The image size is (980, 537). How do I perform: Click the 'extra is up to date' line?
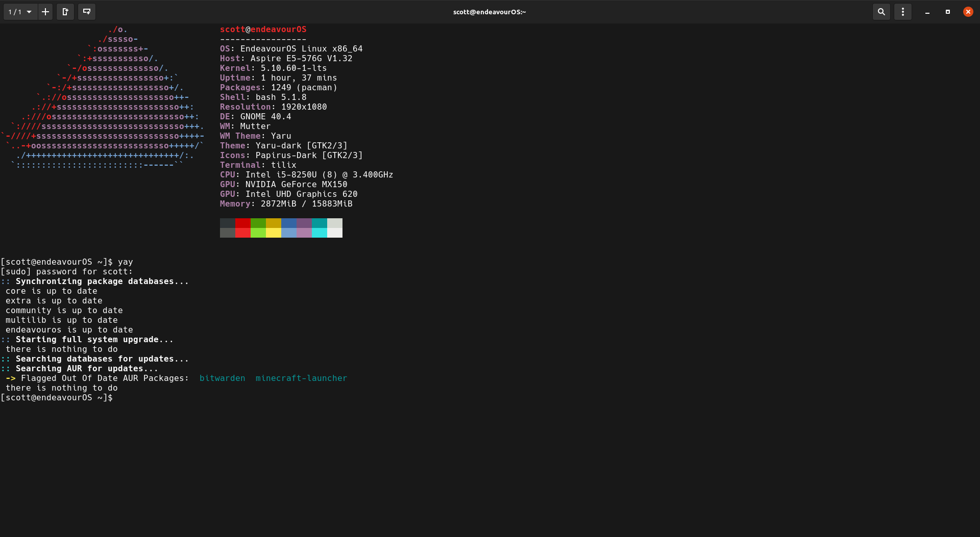coord(54,301)
